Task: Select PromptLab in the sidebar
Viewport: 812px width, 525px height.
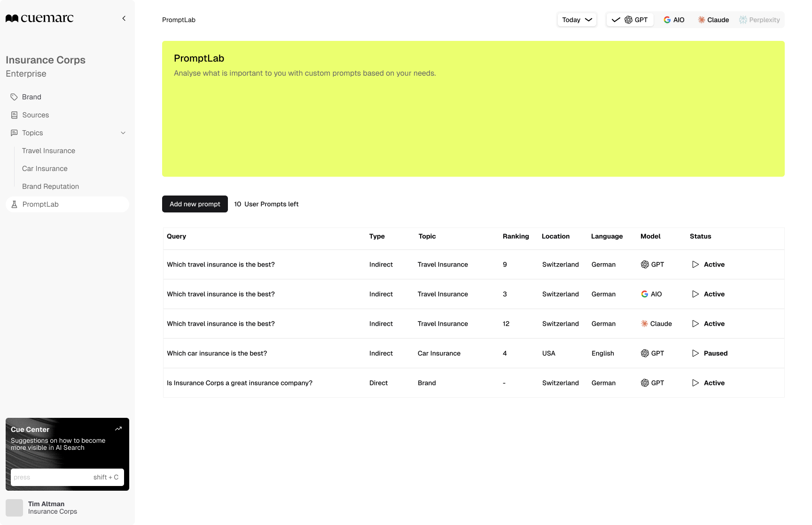Action: click(x=67, y=204)
